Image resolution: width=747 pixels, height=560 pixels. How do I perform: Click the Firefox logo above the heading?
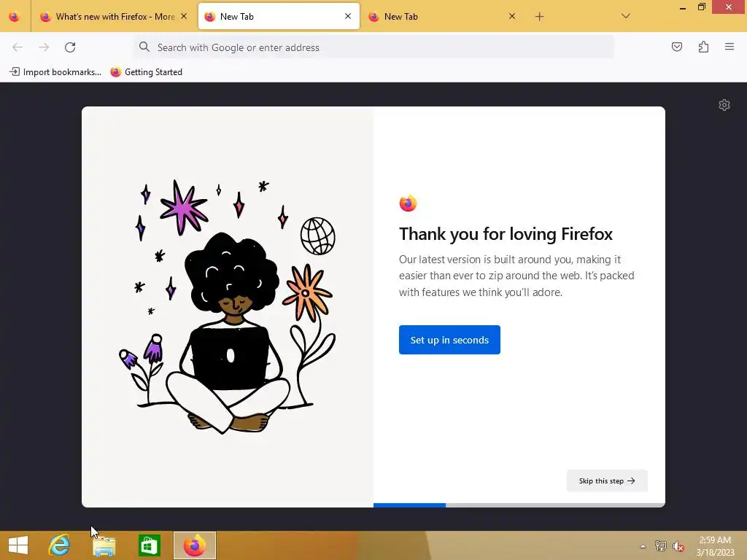408,203
